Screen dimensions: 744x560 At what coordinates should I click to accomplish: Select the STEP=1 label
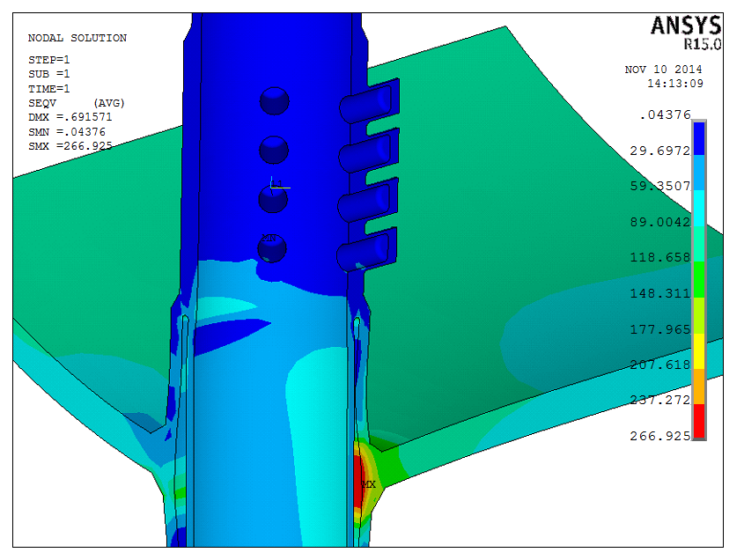[x=49, y=60]
